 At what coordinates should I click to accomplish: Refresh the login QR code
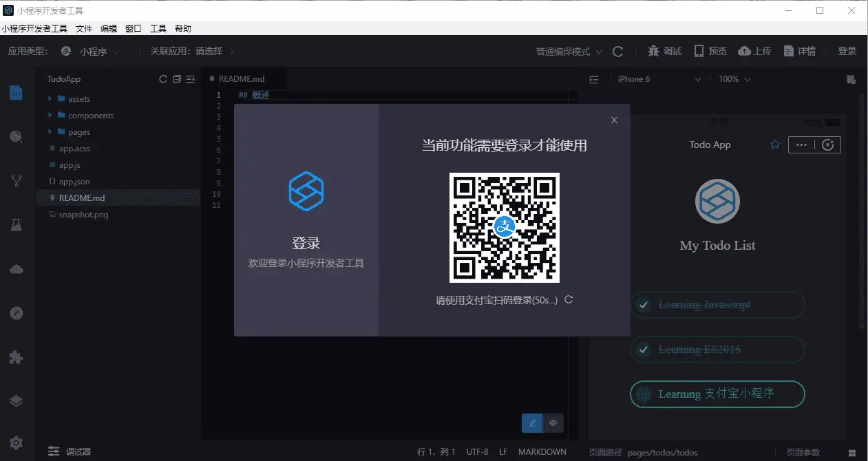pyautogui.click(x=569, y=300)
